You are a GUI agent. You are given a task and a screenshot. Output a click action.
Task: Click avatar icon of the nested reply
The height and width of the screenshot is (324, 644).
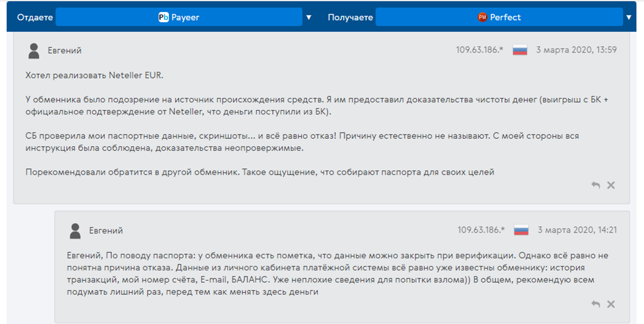point(75,231)
